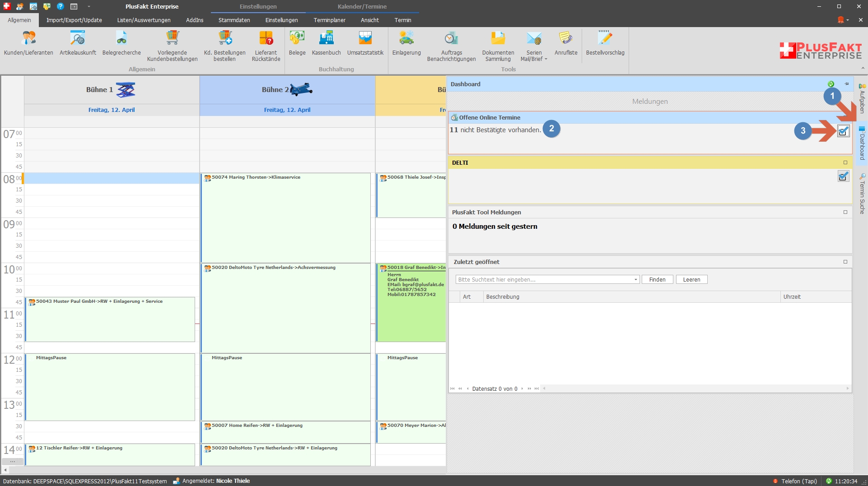Open Vorliegende Kundenbestellungen

(x=172, y=46)
